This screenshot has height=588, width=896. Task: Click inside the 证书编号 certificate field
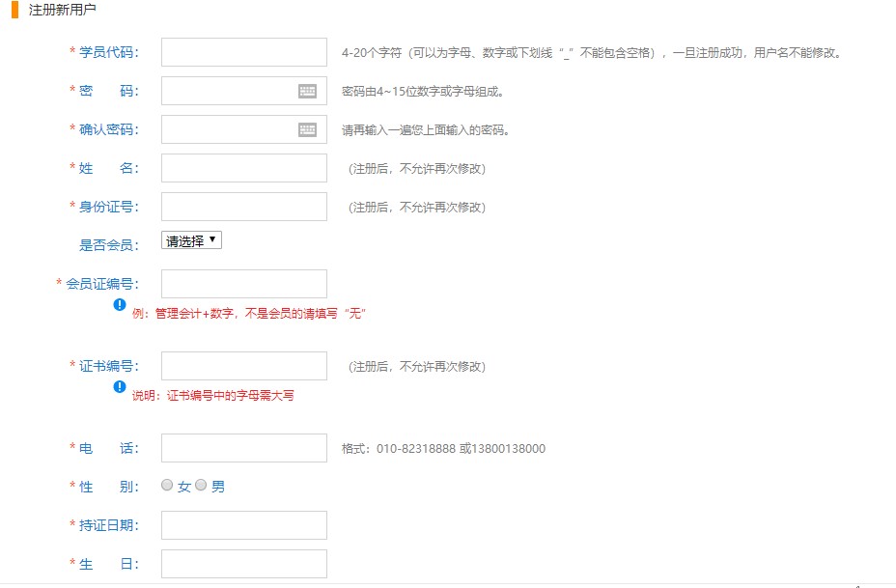coord(243,365)
